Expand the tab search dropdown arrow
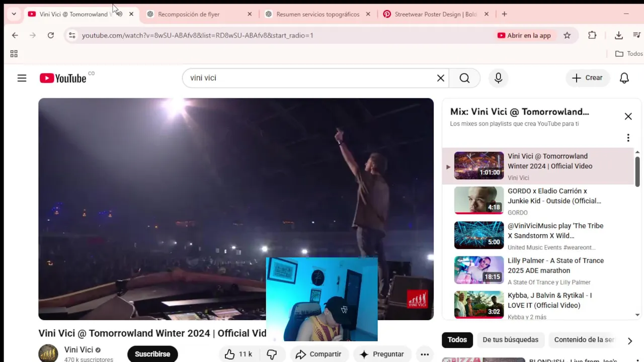This screenshot has width=644, height=362. [14, 14]
